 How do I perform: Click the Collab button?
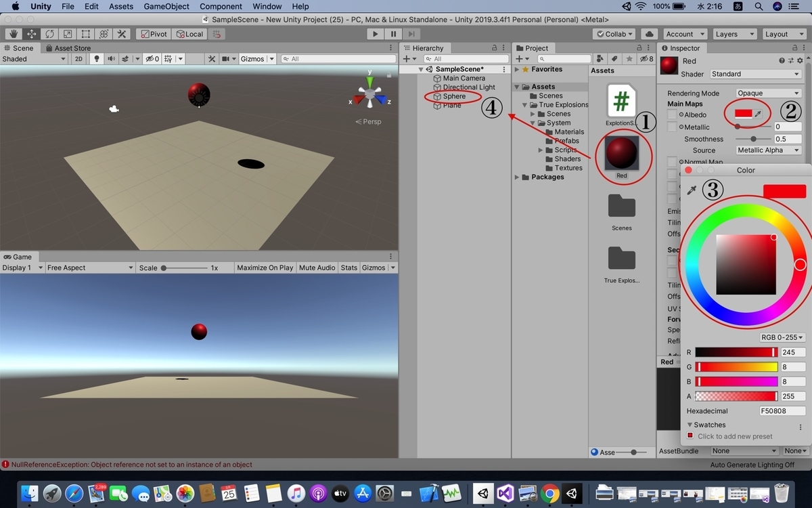615,34
